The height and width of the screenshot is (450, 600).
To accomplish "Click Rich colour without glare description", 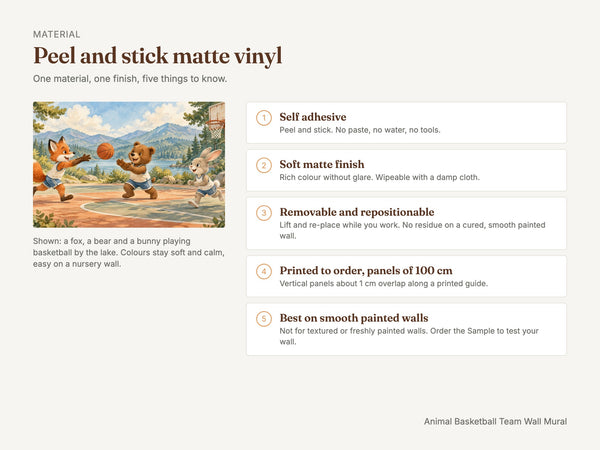I will pyautogui.click(x=379, y=178).
